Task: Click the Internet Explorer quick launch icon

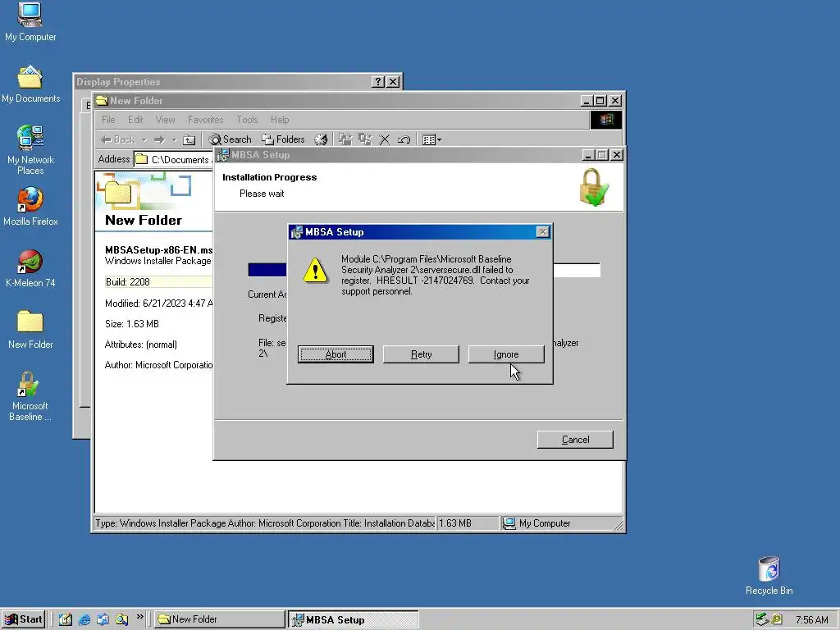Action: tap(84, 619)
